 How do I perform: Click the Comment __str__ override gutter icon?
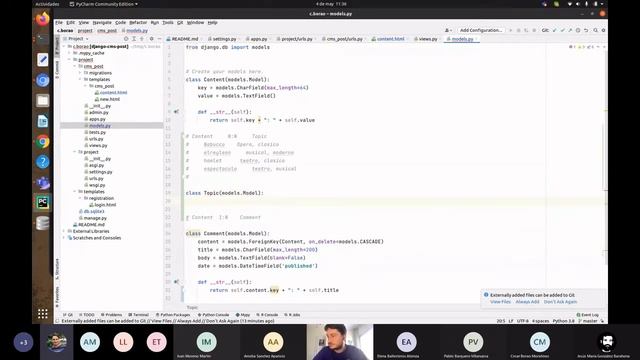[x=176, y=282]
